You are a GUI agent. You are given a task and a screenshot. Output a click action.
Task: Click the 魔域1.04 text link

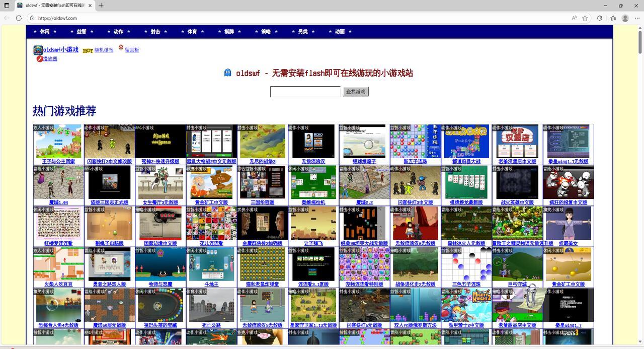pos(58,202)
